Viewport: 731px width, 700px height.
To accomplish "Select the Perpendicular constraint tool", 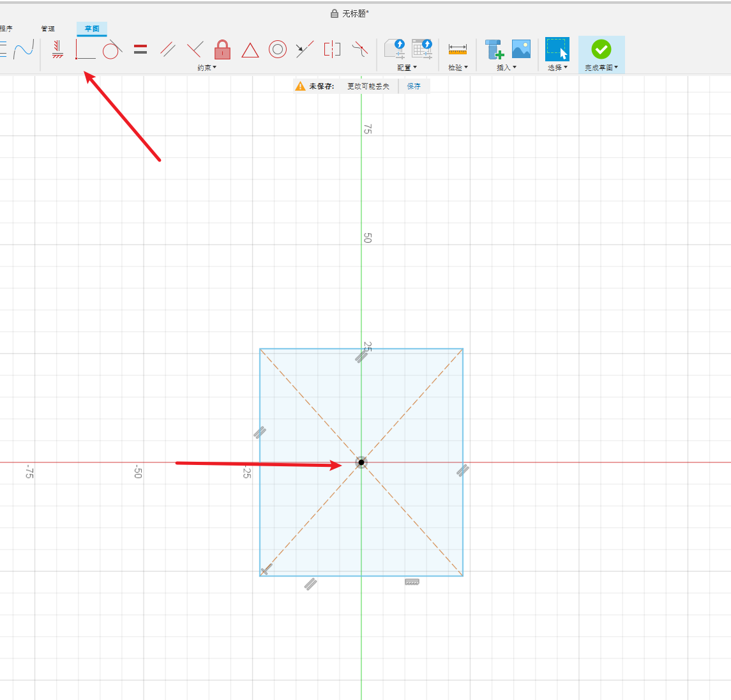I will (x=195, y=49).
